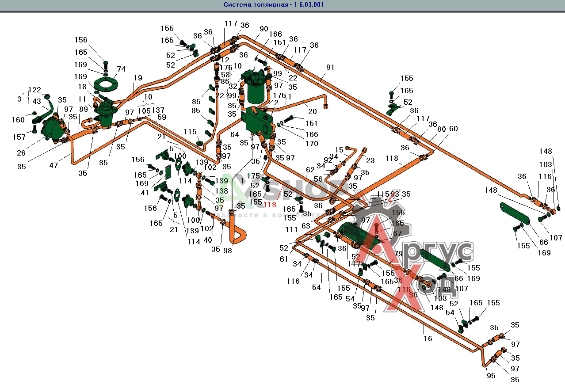The height and width of the screenshot is (392, 565).
Task: Select the green cap part 115
Action: pyautogui.click(x=199, y=143)
